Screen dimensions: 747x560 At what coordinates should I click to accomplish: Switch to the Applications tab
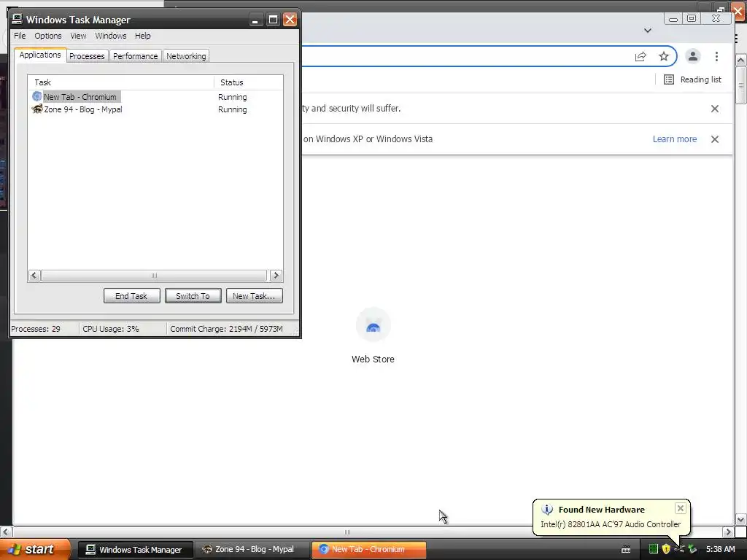tap(40, 55)
